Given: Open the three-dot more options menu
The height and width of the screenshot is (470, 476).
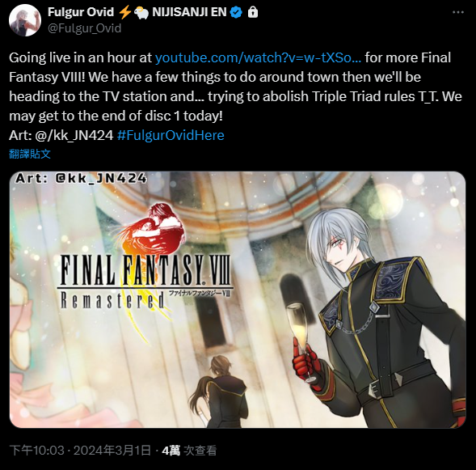Looking at the screenshot, I should point(458,12).
